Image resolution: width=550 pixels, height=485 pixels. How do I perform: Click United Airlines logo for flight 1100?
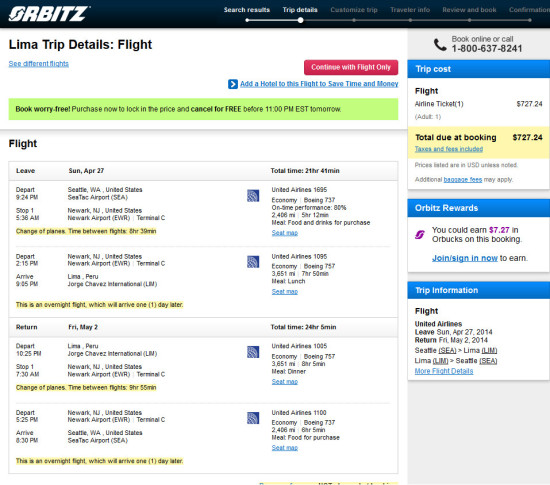253,418
